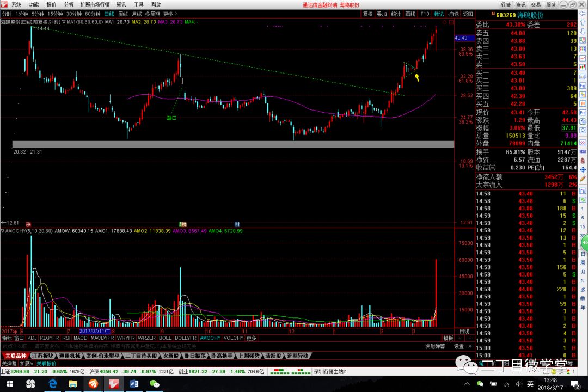Open the 模板 template selector
The width and height of the screenshot is (588, 392).
(x=448, y=338)
